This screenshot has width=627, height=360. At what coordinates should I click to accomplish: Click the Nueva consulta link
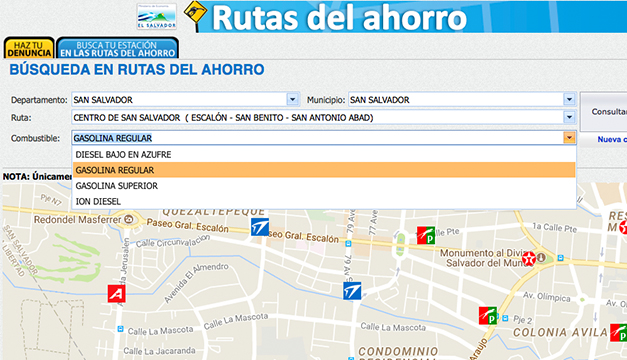pos(611,139)
